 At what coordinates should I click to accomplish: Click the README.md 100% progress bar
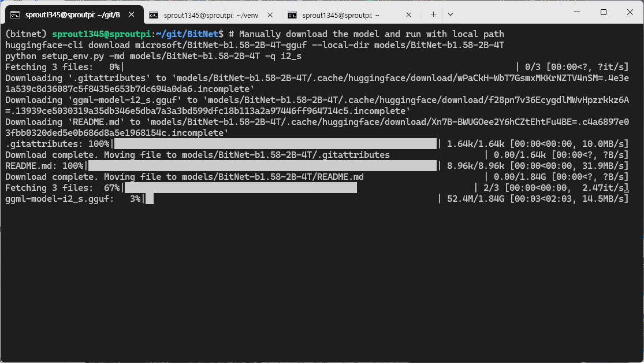[262, 166]
